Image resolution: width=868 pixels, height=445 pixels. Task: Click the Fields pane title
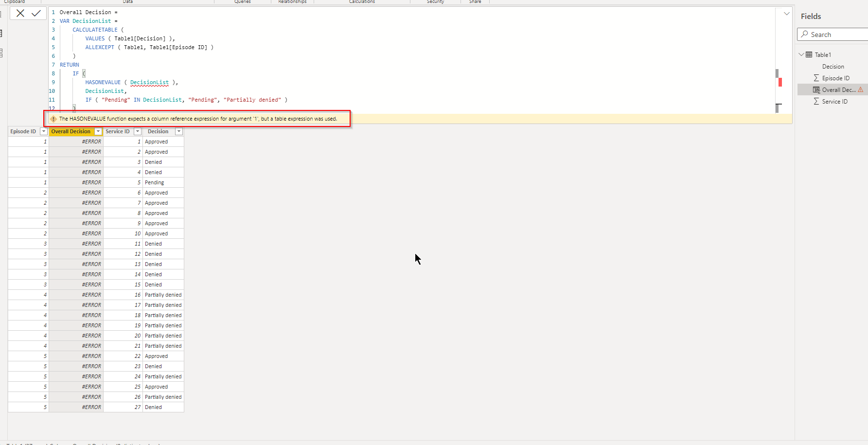pos(811,17)
